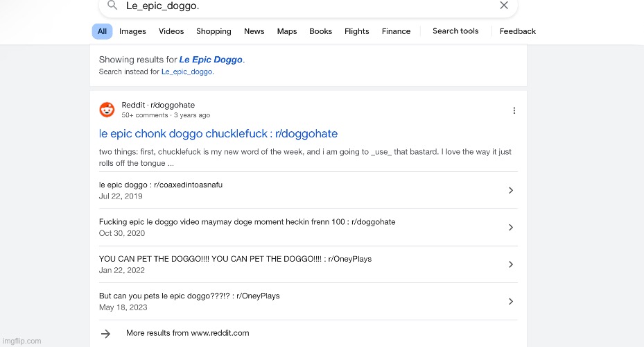This screenshot has height=347, width=644.
Task: Click into the search input field
Action: point(305,6)
